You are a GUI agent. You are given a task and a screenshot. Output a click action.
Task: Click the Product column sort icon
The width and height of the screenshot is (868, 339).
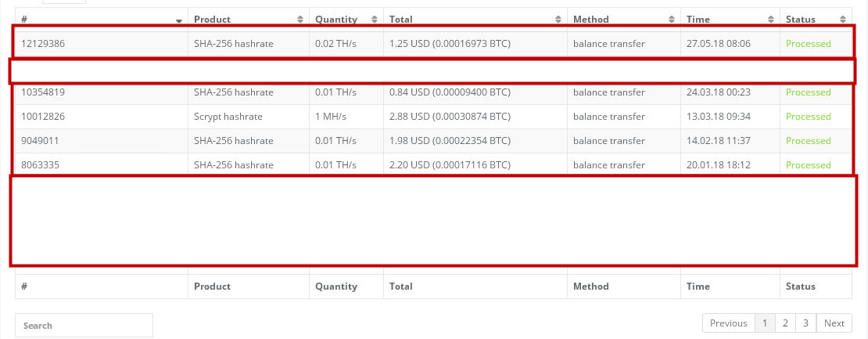click(300, 20)
